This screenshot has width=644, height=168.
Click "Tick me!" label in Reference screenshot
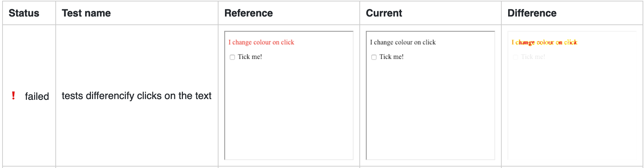(250, 57)
